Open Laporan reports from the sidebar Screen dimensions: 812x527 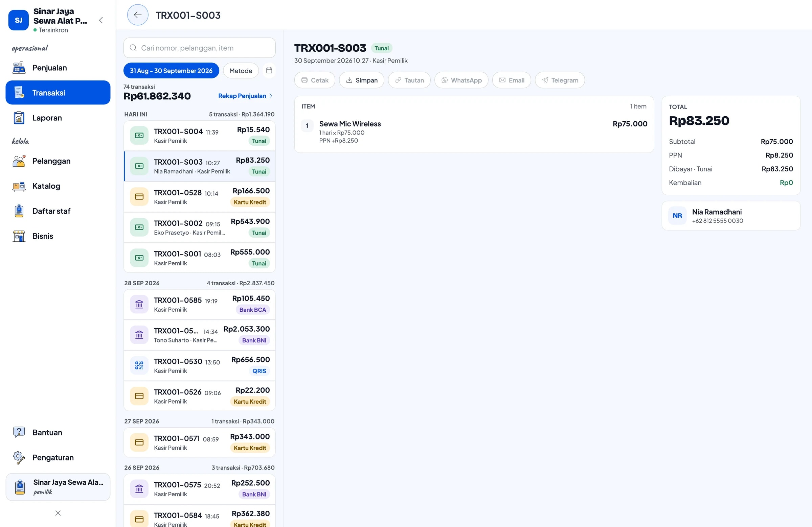click(58, 118)
